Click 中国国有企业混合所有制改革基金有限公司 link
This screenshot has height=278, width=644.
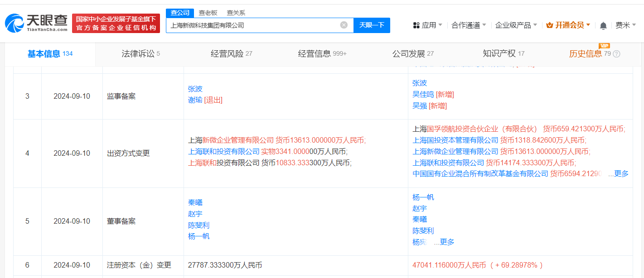click(480, 173)
